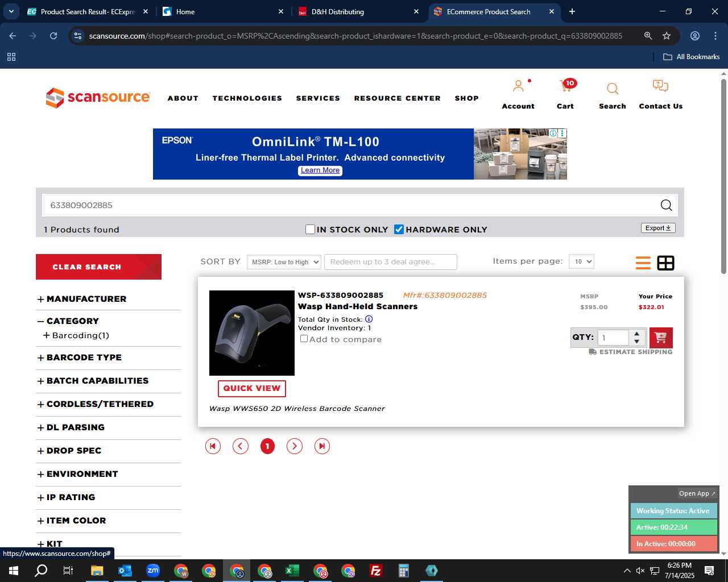Click the product search input field

(351, 205)
